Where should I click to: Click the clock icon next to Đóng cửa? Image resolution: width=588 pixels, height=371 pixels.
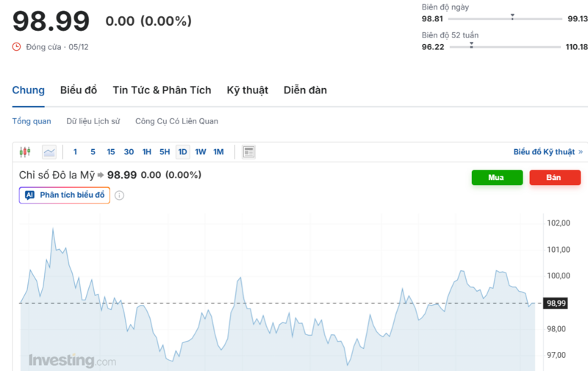(x=17, y=46)
